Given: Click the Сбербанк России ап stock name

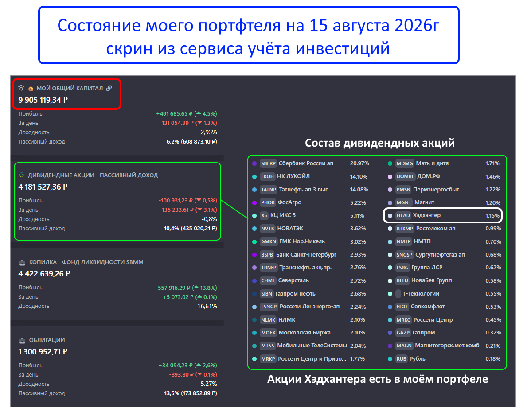Looking at the screenshot, I should coord(306,163).
